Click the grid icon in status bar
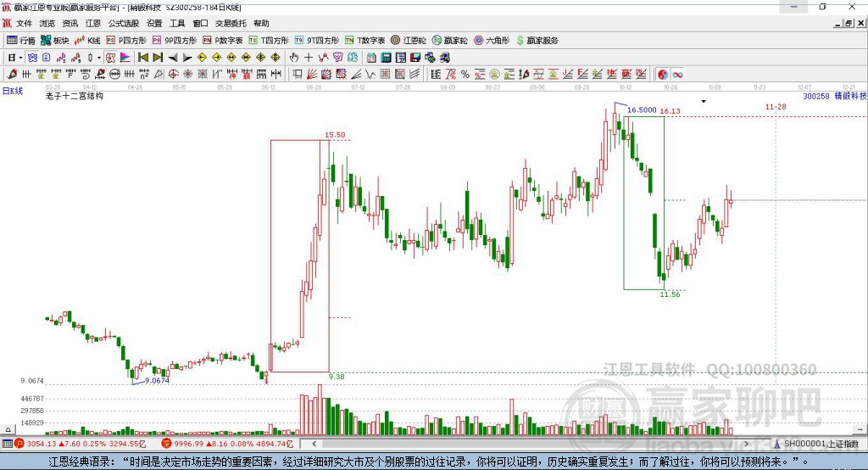 (x=7, y=444)
